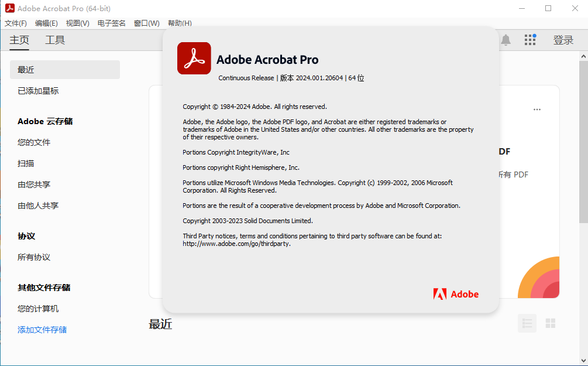Image resolution: width=588 pixels, height=366 pixels.
Task: Expand the 窗口 menu
Action: 146,23
